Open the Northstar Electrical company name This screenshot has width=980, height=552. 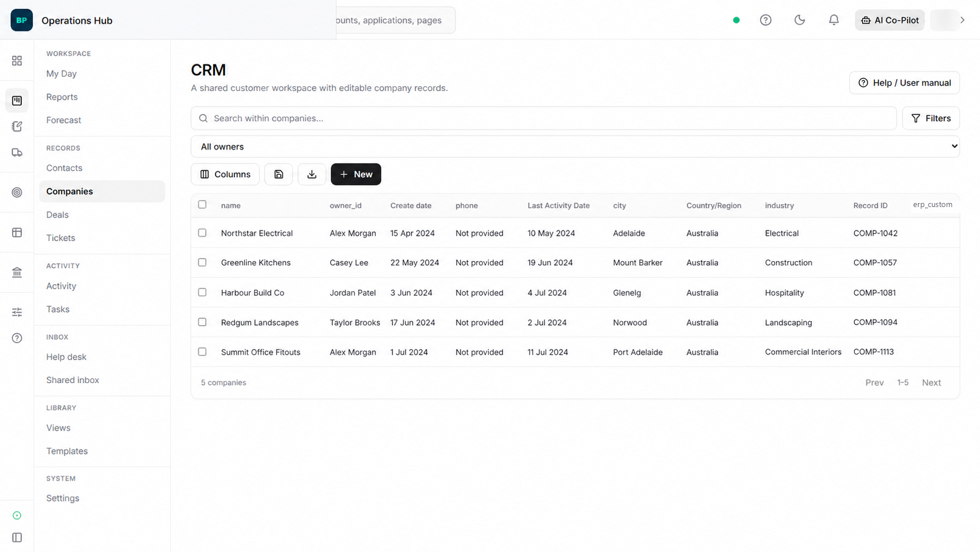[257, 233]
